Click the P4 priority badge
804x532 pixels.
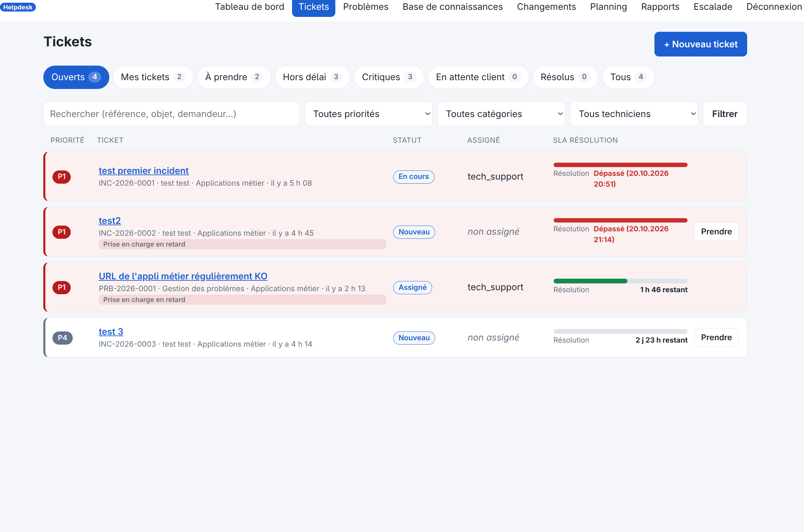coord(63,338)
